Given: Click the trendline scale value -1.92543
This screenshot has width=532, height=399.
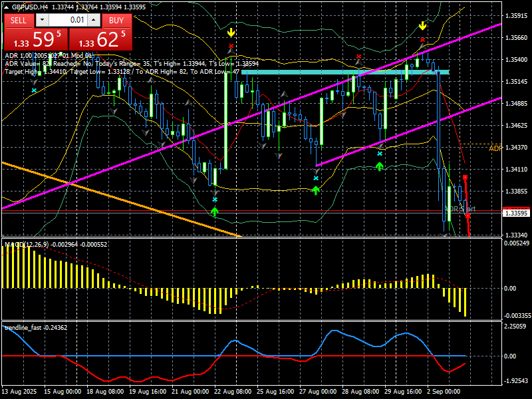Looking at the screenshot, I should pos(516,381).
